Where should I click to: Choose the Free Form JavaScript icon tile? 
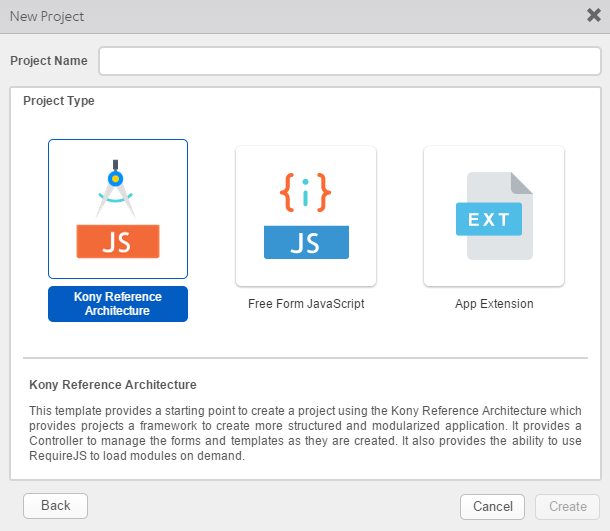306,216
